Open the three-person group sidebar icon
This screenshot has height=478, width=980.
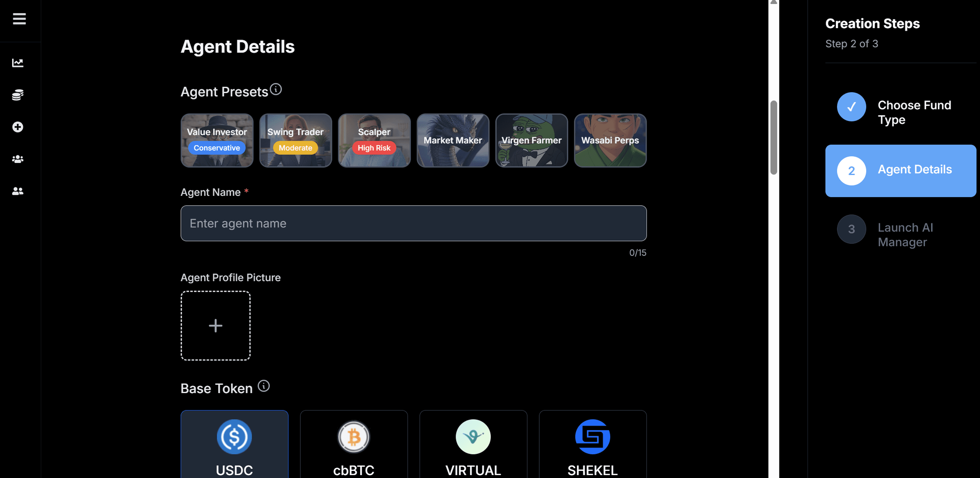click(17, 159)
